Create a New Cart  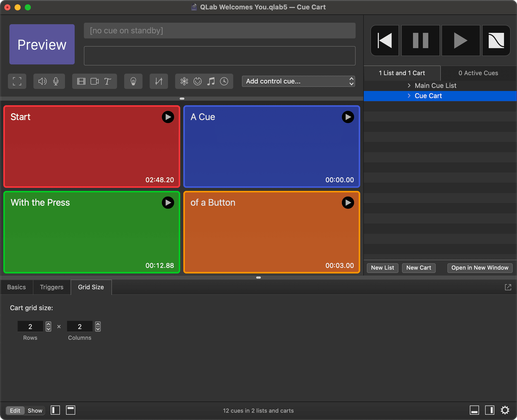[418, 268]
